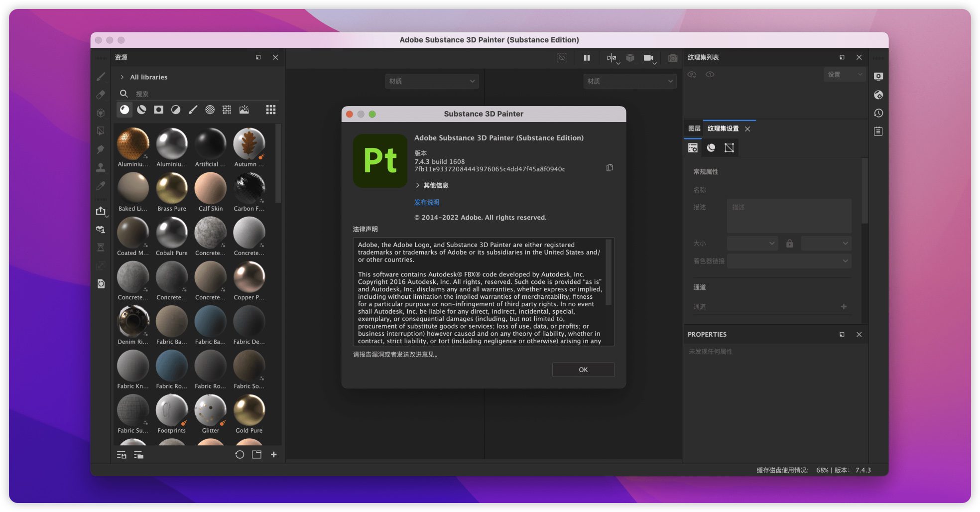Filter assets by Smart materials icon
Viewport: 980px width, 512px height.
pyautogui.click(x=141, y=110)
